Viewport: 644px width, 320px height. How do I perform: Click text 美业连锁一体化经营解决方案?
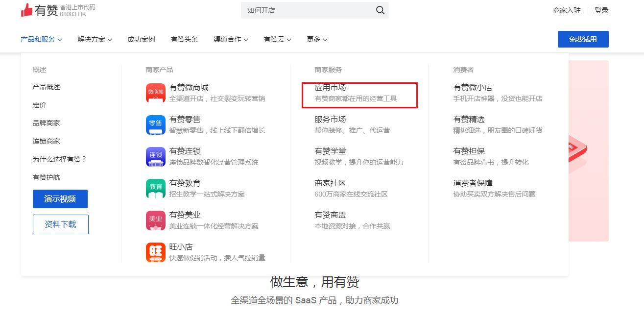pyautogui.click(x=214, y=226)
